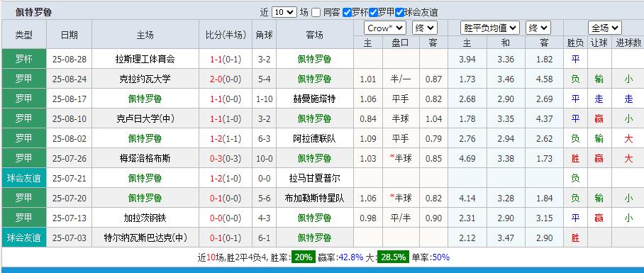The height and width of the screenshot is (273, 644).
Task: Open the Crow* company dropdown
Action: [385, 28]
